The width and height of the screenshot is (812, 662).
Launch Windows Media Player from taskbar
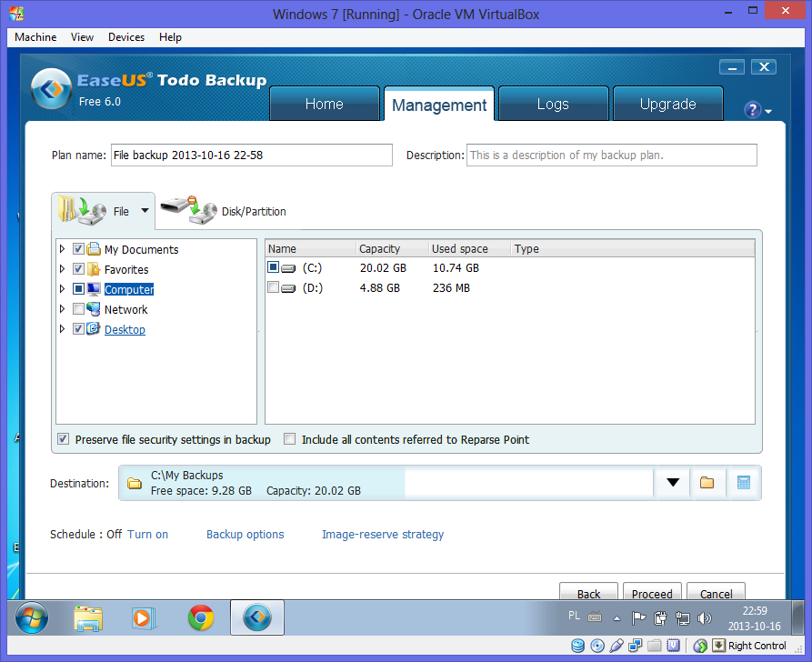[143, 618]
